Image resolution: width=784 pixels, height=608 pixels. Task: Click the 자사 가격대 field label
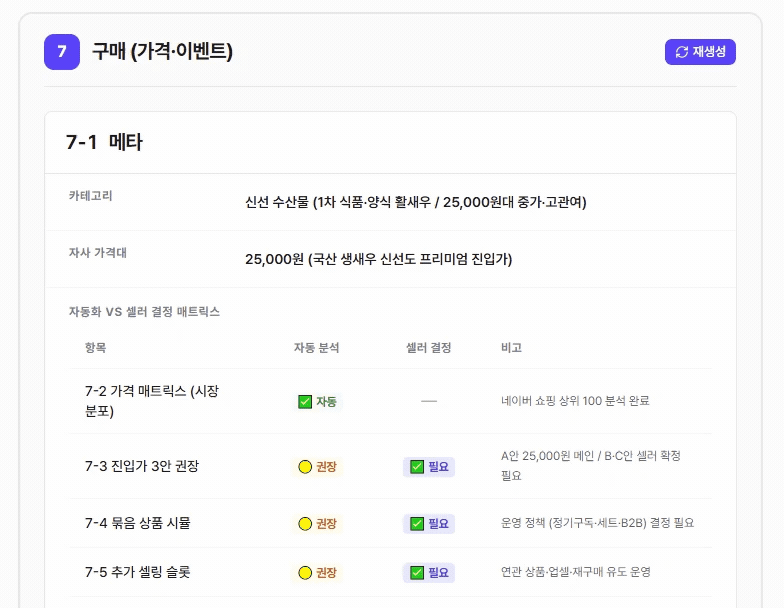click(x=98, y=253)
